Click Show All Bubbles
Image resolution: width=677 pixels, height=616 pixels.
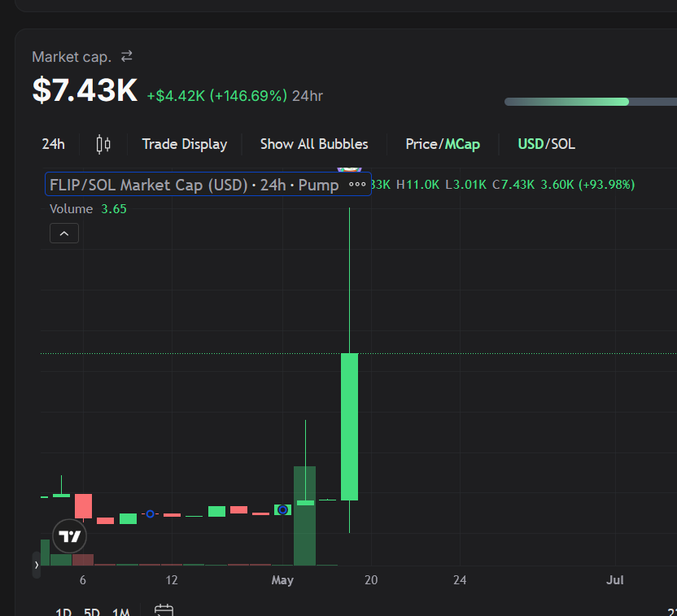coord(314,144)
